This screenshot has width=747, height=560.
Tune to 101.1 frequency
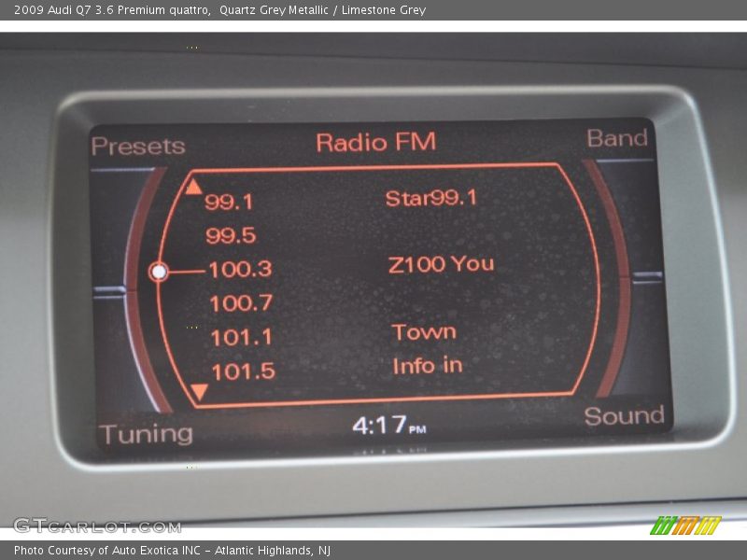tap(242, 338)
